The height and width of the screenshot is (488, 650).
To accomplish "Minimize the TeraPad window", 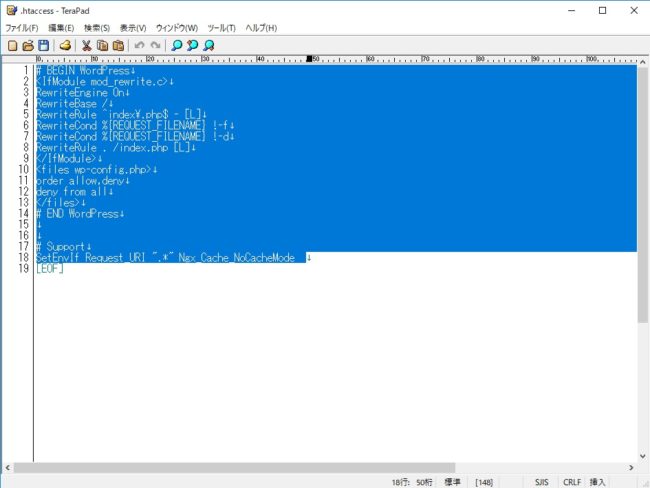I will [571, 10].
